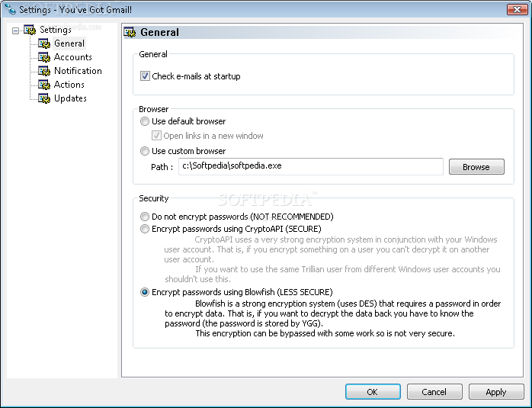Click the text 'CryptoAPI uses a very strong'
Viewport: 532px width, 408px height.
click(249, 239)
